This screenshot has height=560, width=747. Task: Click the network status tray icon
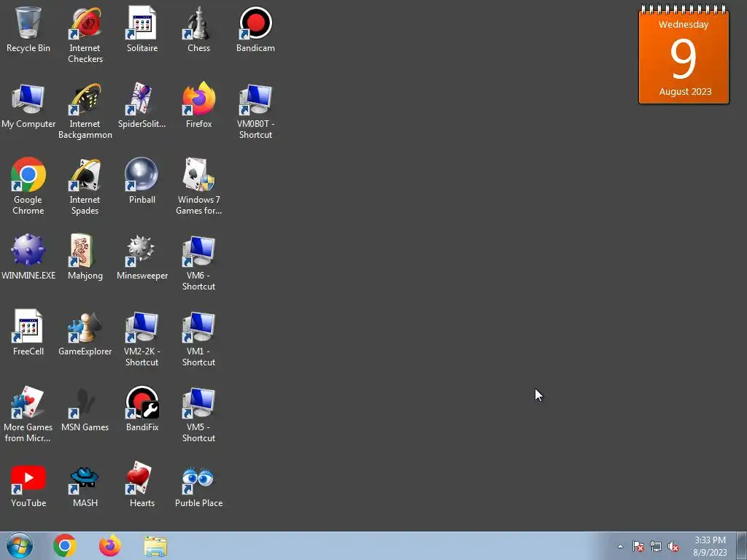pyautogui.click(x=656, y=546)
